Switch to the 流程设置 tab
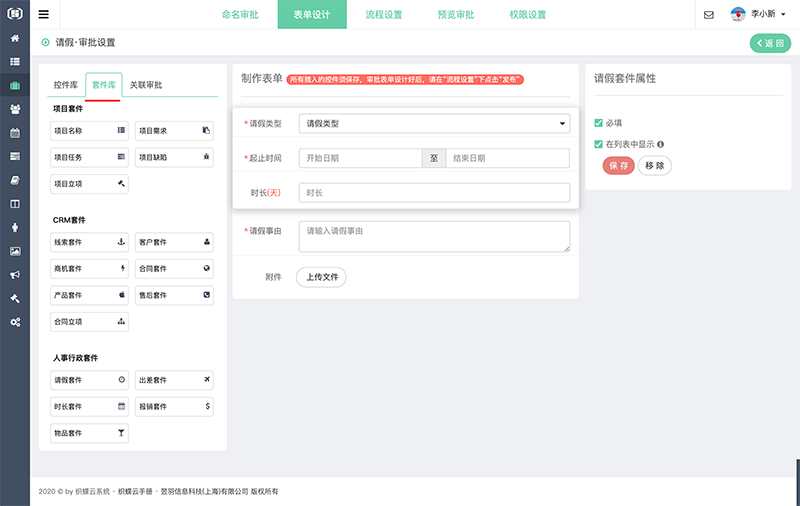This screenshot has width=800, height=506. point(384,14)
